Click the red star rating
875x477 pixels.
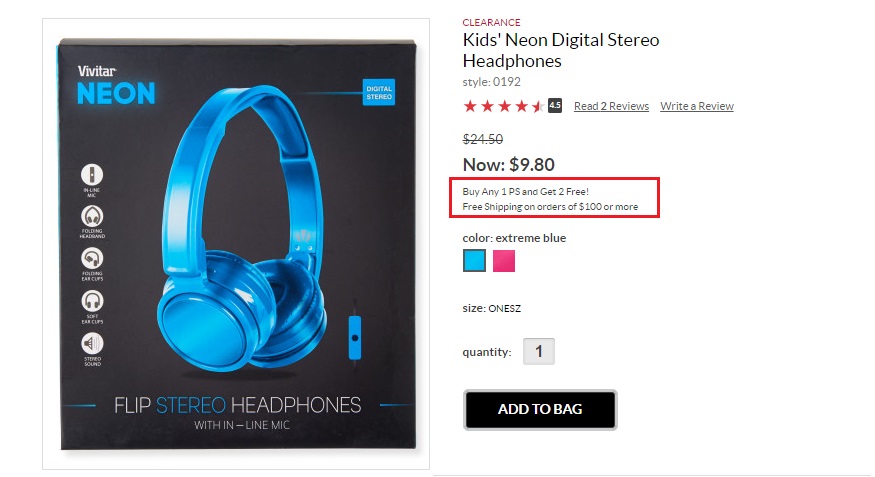click(503, 106)
